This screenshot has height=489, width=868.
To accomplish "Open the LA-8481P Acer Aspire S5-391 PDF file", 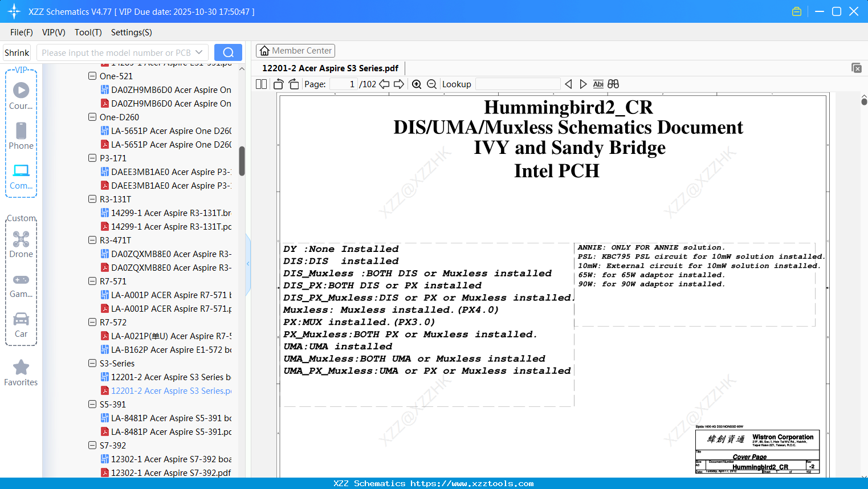I will click(166, 431).
